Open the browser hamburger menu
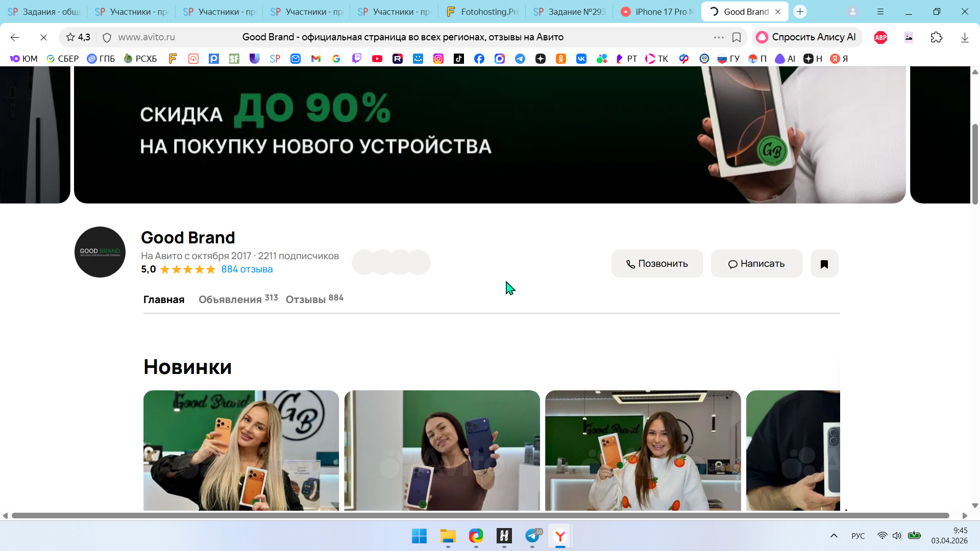Screen dimensions: 980x551 (880, 11)
